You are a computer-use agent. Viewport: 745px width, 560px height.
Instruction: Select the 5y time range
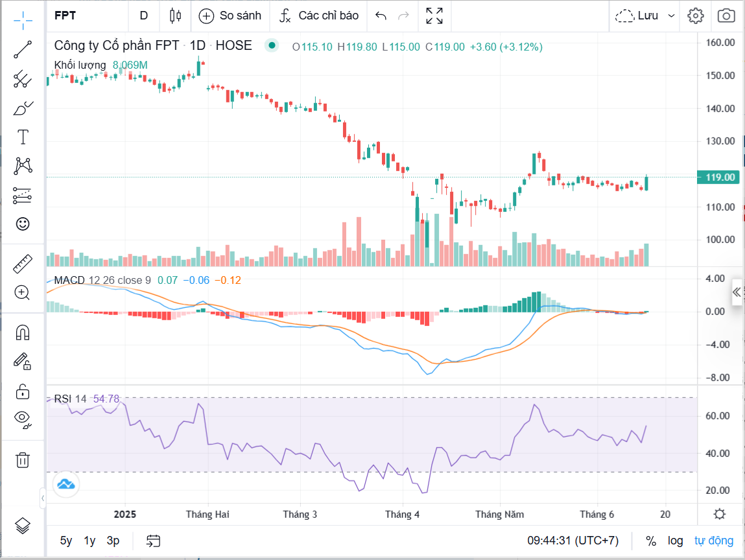pyautogui.click(x=66, y=541)
